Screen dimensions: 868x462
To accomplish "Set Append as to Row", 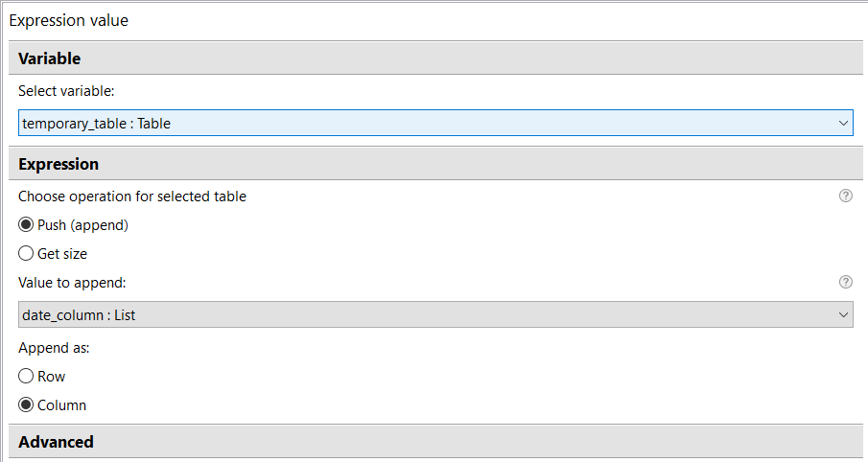I will (x=26, y=377).
